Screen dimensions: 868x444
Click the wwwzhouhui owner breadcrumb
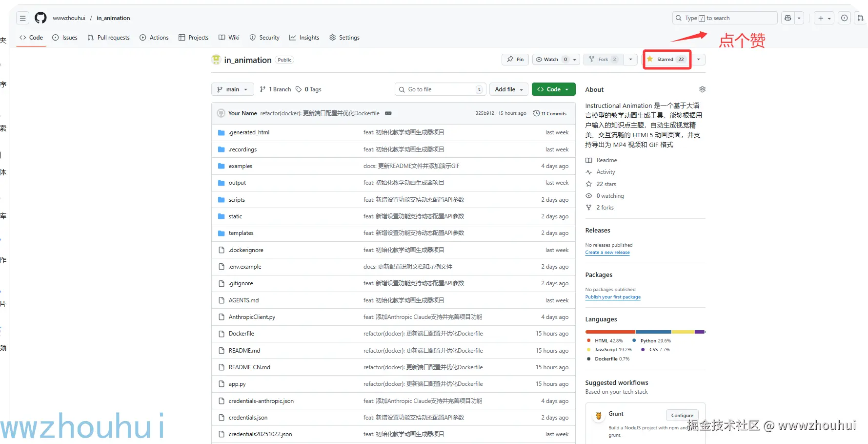click(69, 18)
